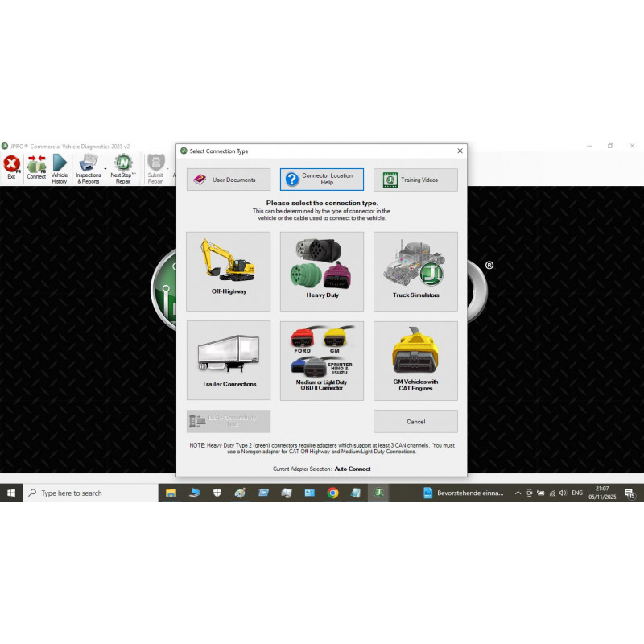Screen dimensions: 644x644
Task: Pick the Medium or Light Duty OBD II Connector
Action: tap(322, 359)
